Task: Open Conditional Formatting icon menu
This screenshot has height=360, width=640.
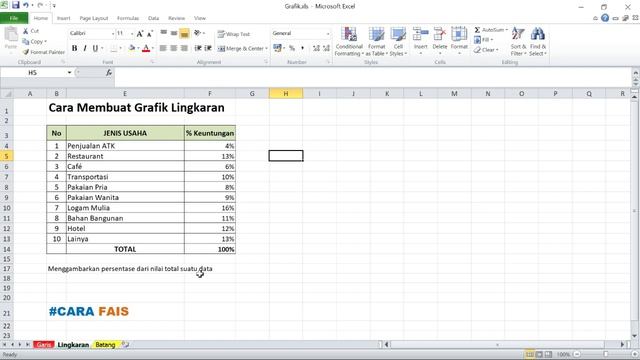Action: coord(349,34)
